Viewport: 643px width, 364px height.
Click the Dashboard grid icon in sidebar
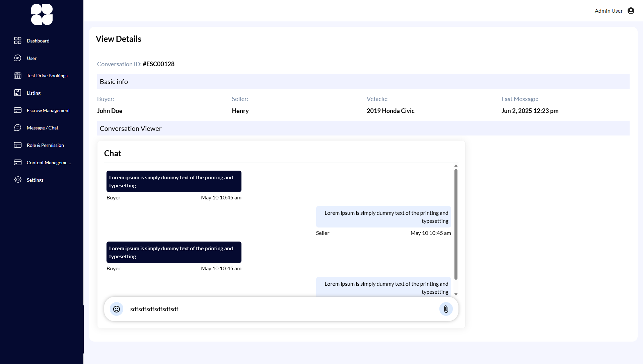[x=18, y=41]
